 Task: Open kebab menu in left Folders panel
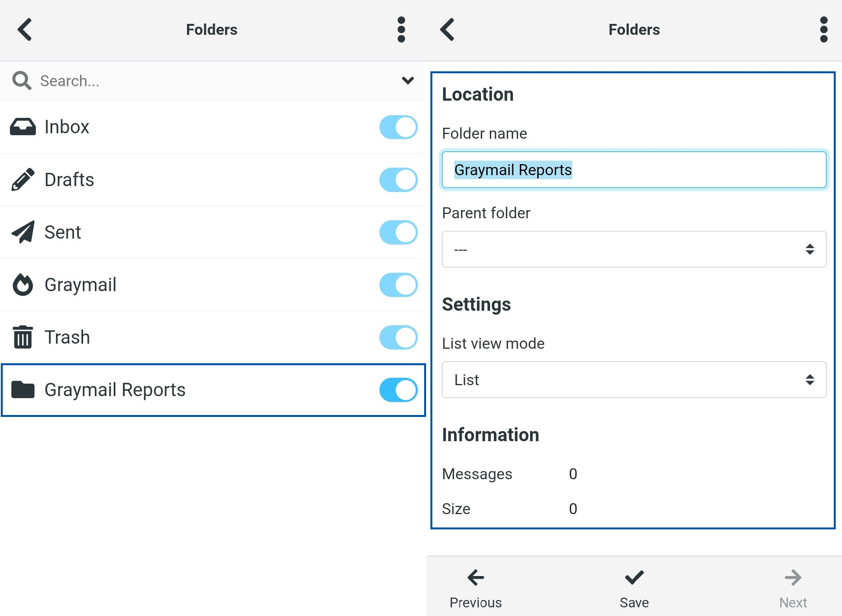(x=401, y=29)
